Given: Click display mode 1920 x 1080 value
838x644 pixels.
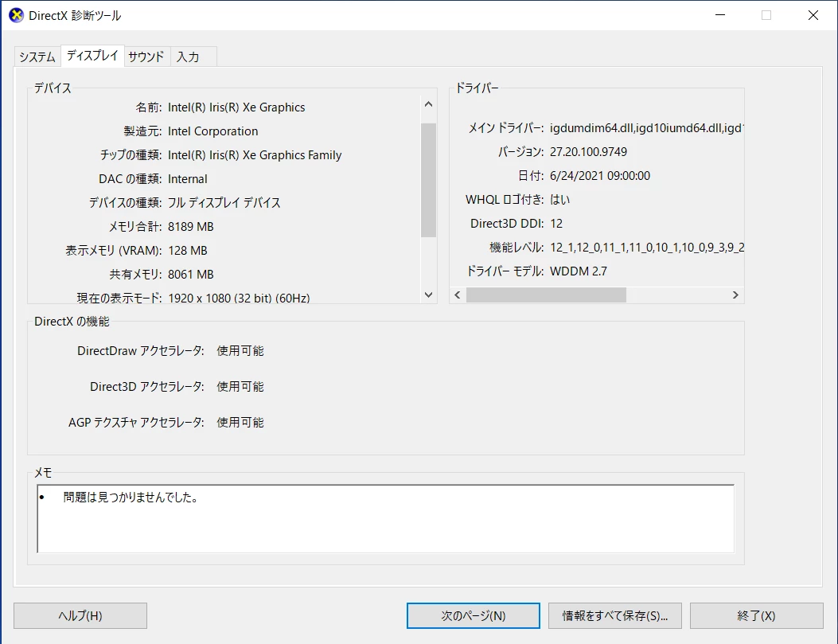Looking at the screenshot, I should click(239, 298).
